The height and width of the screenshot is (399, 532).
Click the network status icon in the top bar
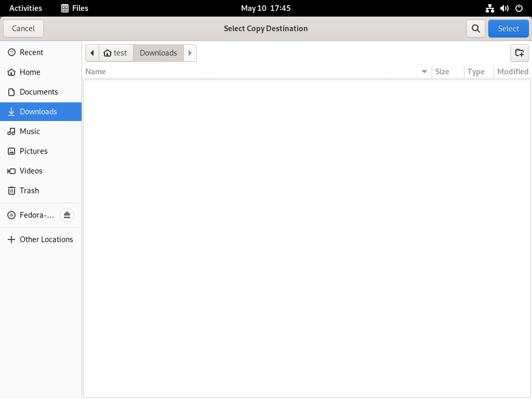(489, 8)
